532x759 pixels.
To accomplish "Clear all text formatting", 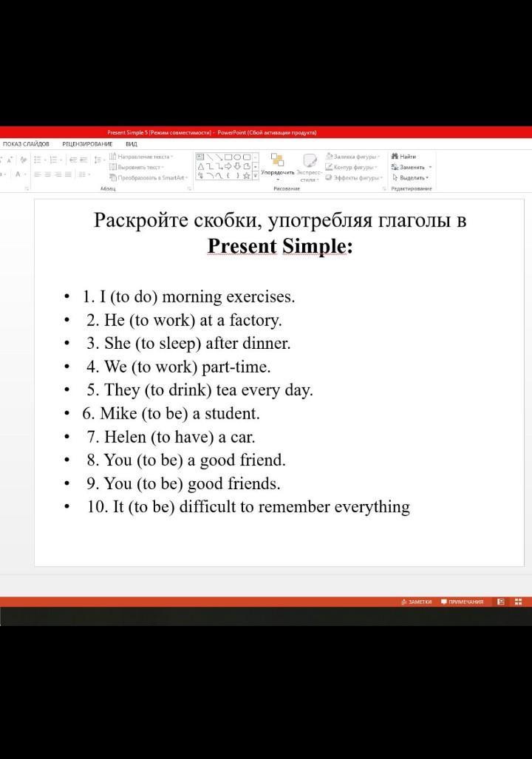I will tap(23, 160).
